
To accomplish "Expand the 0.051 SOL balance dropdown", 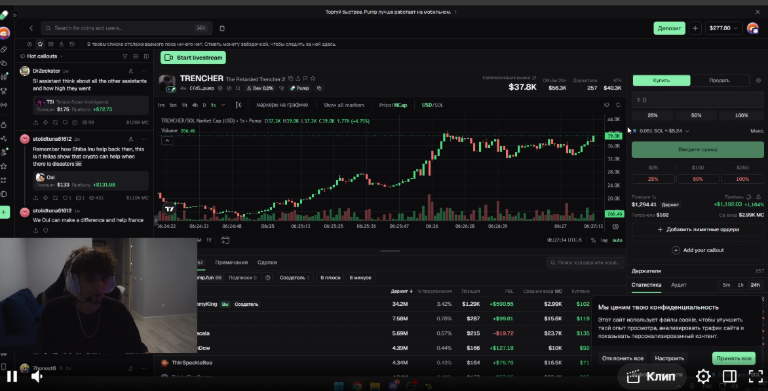I will coord(662,131).
